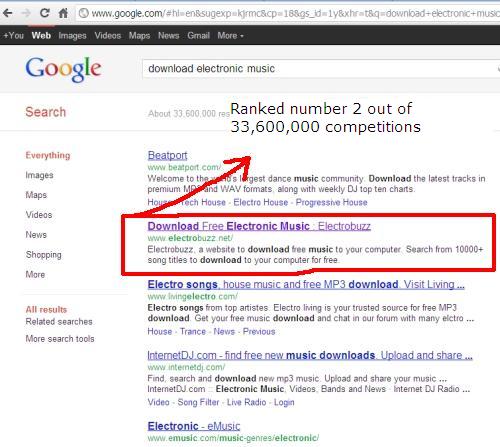Expand the More dropdown in top bar

tap(230, 35)
